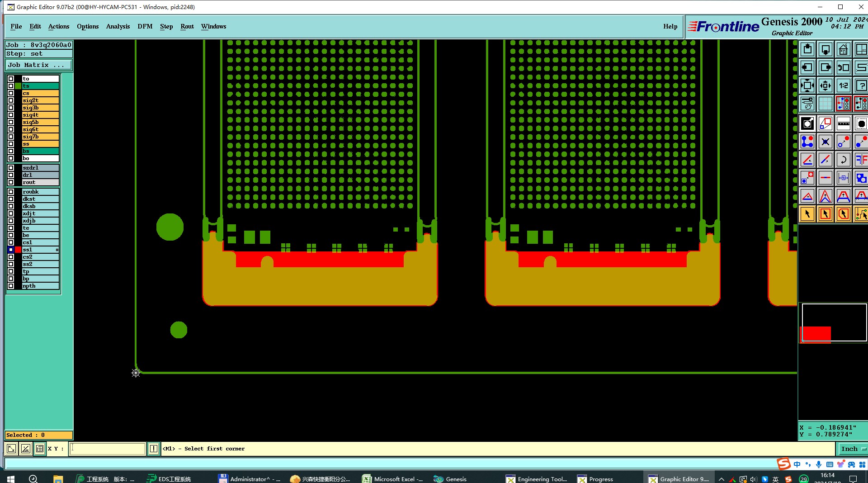Select the zoom area window tool

(x=826, y=123)
